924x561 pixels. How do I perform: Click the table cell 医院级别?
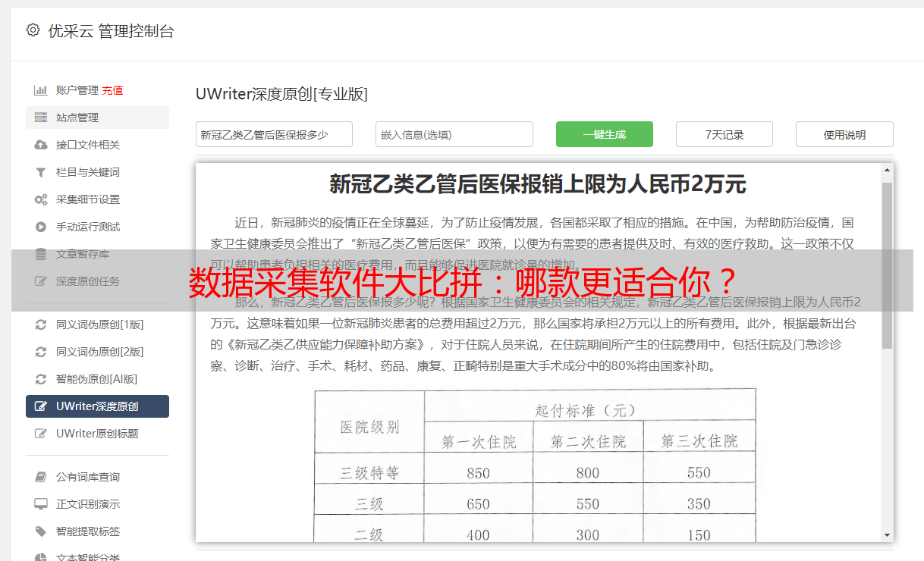coord(369,427)
